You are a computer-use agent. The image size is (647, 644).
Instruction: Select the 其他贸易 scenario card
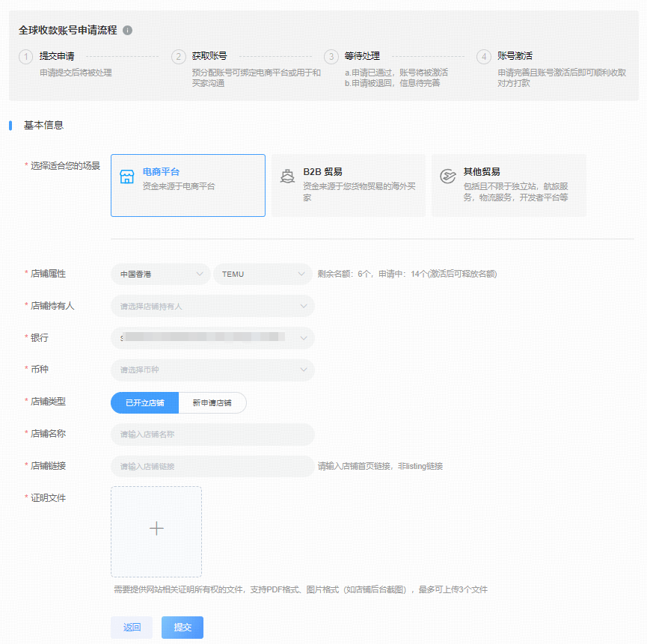coord(509,185)
